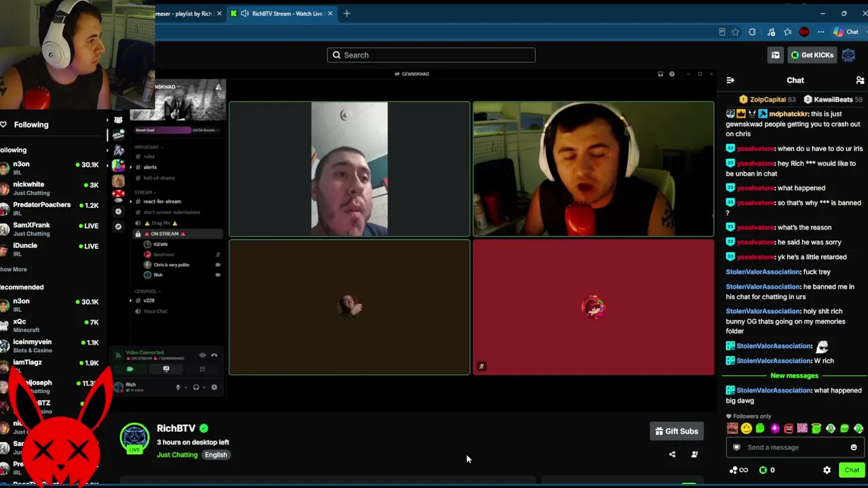Expand Following list with Show More
The height and width of the screenshot is (488, 868).
click(x=14, y=270)
